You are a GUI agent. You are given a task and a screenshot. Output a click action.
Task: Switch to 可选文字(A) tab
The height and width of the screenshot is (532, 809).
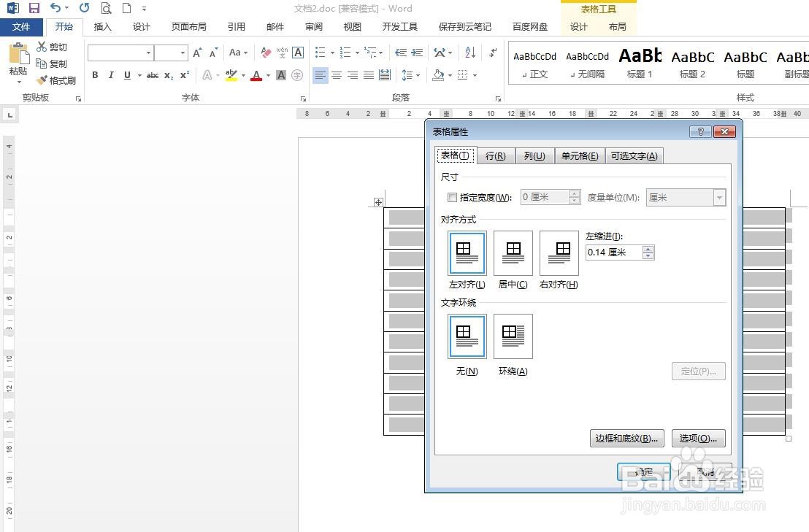(x=634, y=155)
